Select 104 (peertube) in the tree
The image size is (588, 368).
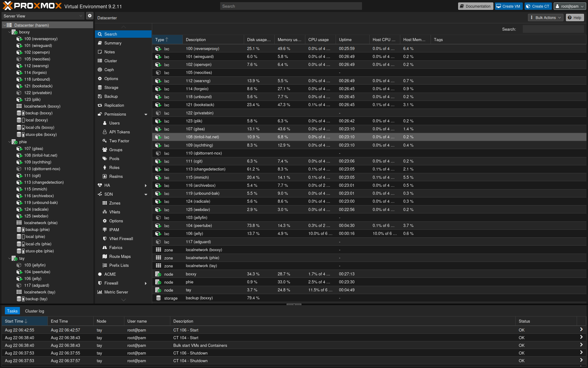(x=37, y=272)
